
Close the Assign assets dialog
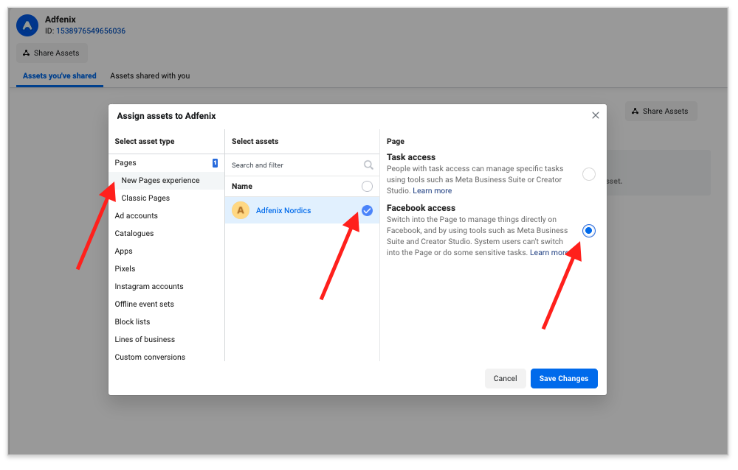tap(595, 116)
